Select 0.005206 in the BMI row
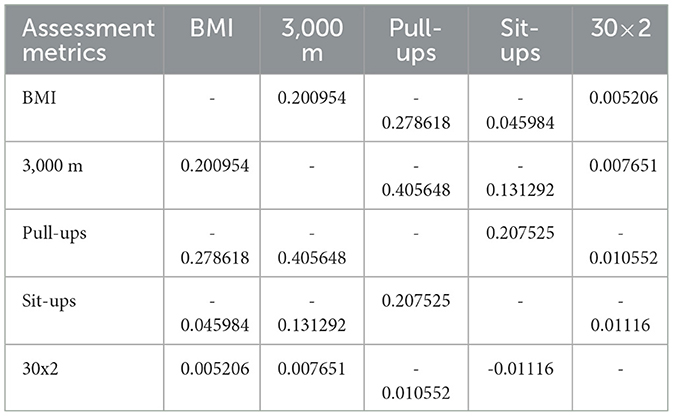This screenshot has width=673, height=416. click(623, 100)
